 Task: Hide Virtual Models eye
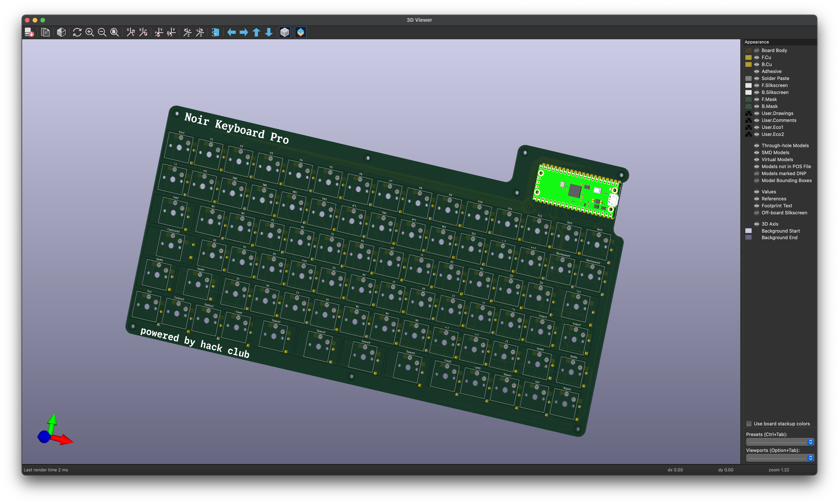pos(756,160)
